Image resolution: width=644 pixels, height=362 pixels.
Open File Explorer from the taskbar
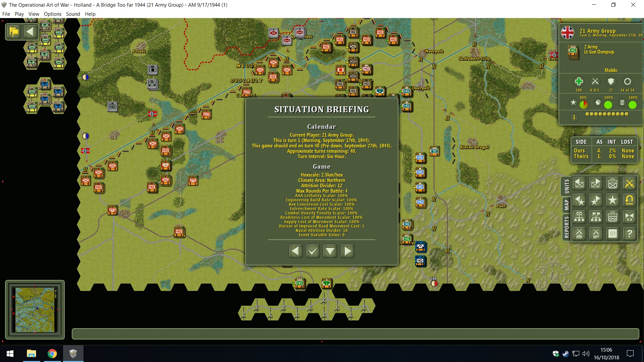[x=32, y=354]
